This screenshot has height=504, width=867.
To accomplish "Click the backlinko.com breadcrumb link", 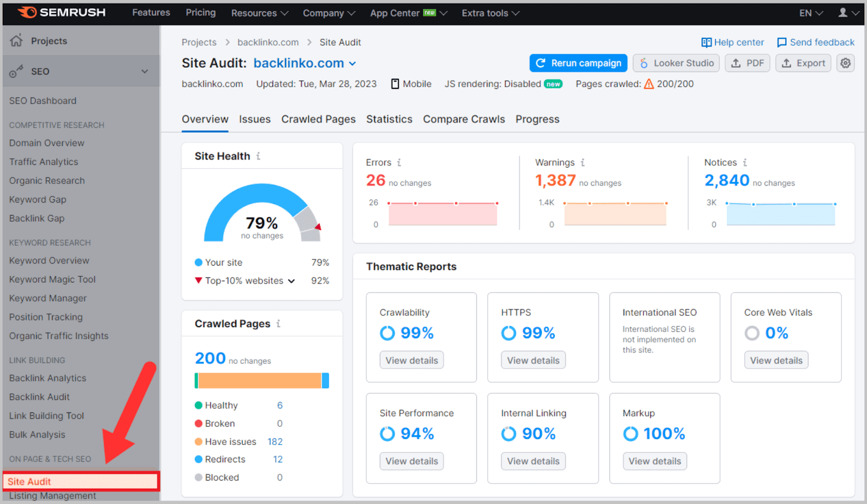I will click(268, 42).
